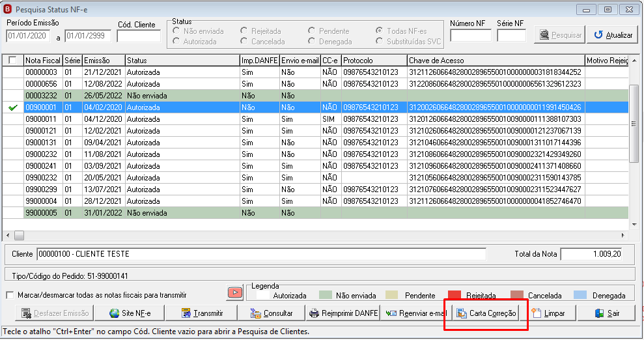Click red play button beside Legenda

235,292
